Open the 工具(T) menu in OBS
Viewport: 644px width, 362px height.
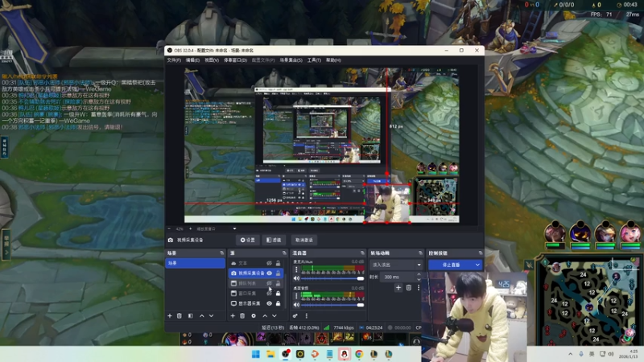tap(314, 60)
